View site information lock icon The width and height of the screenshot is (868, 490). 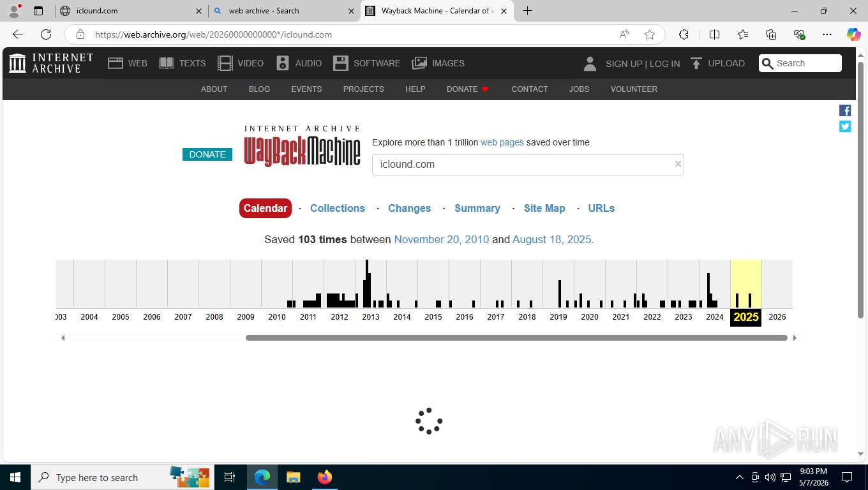point(80,34)
